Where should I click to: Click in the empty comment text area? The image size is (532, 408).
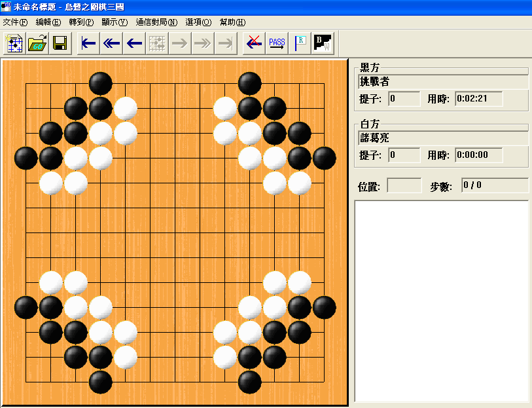point(441,301)
